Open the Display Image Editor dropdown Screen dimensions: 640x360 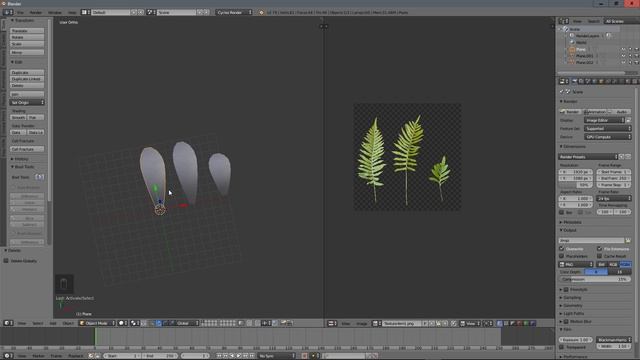604,120
